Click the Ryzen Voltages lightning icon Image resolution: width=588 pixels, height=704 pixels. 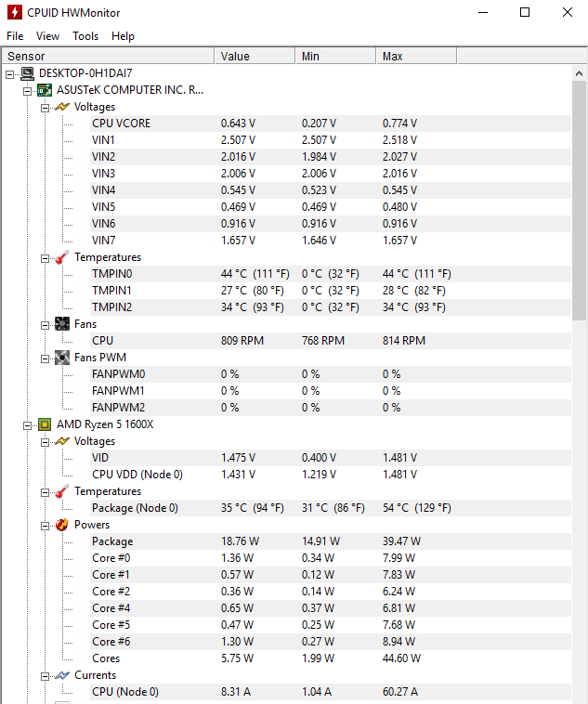tap(62, 441)
